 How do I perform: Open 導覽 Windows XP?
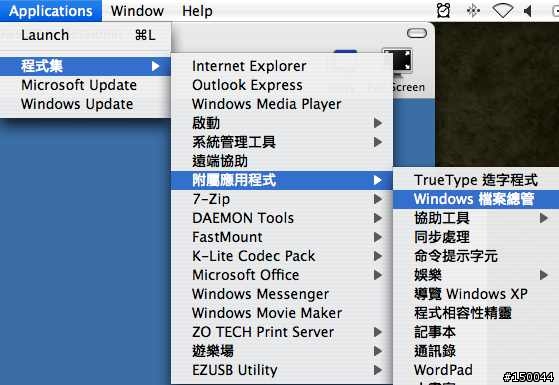pyautogui.click(x=476, y=294)
